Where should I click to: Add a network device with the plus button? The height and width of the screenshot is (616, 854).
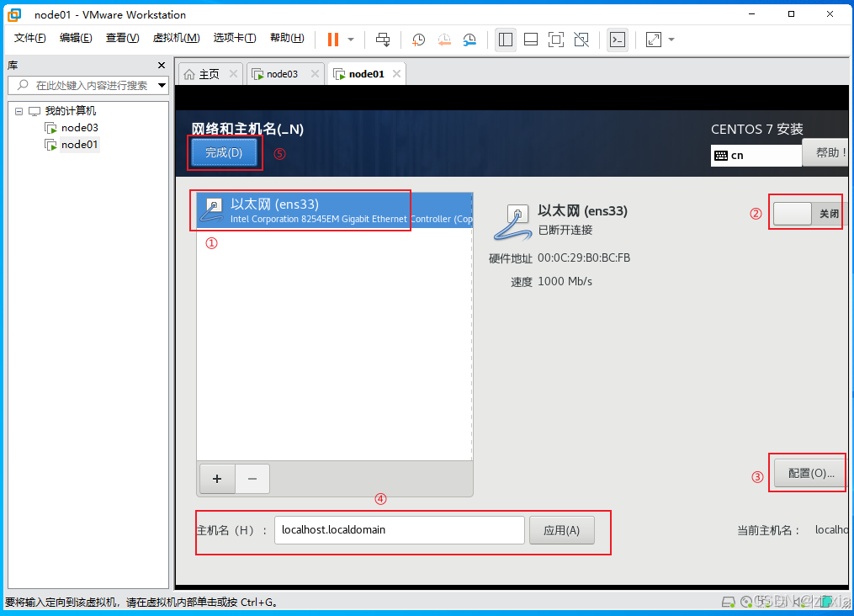[x=217, y=479]
